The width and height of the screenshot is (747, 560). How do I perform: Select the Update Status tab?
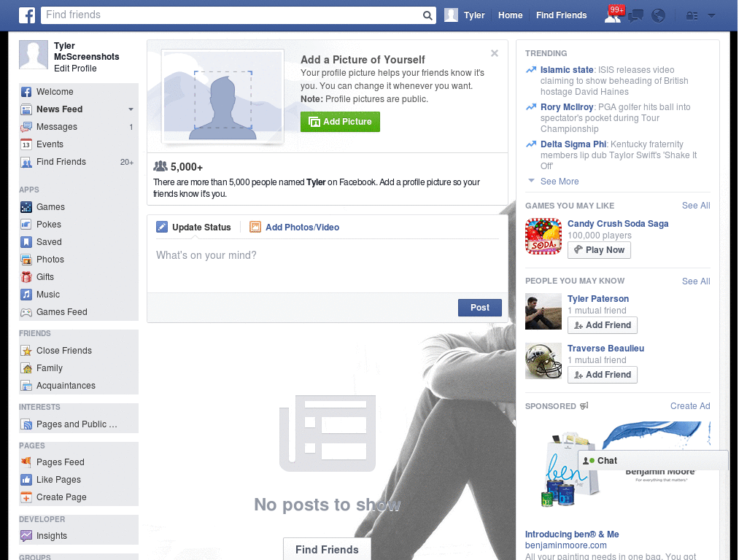194,227
